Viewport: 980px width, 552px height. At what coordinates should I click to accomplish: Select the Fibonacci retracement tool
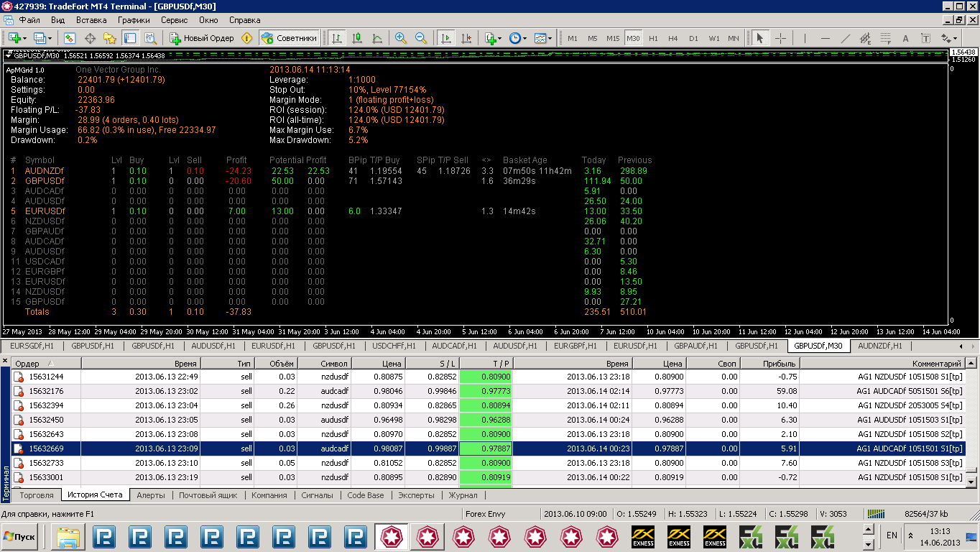[886, 38]
